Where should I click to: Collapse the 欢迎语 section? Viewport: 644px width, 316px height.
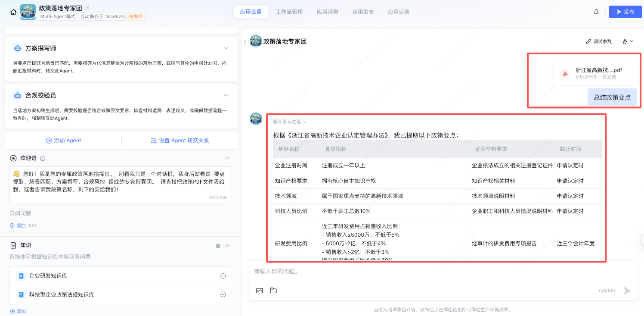point(228,158)
